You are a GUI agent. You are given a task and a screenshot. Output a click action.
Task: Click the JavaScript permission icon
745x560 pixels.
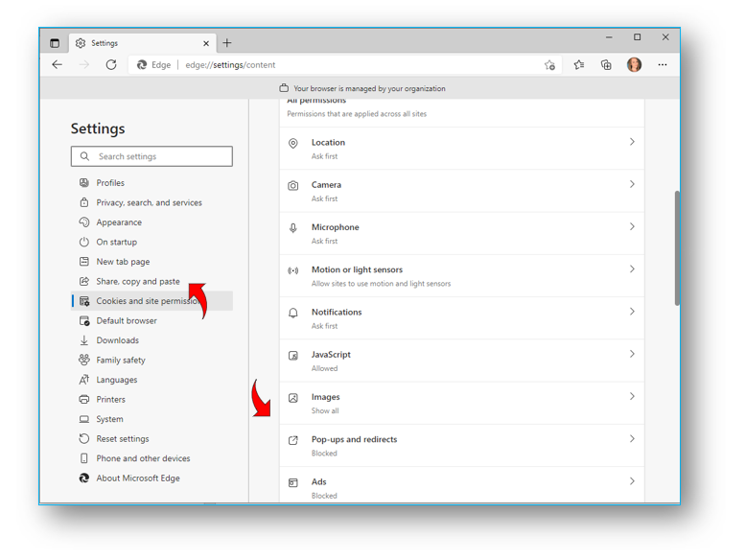pos(293,356)
